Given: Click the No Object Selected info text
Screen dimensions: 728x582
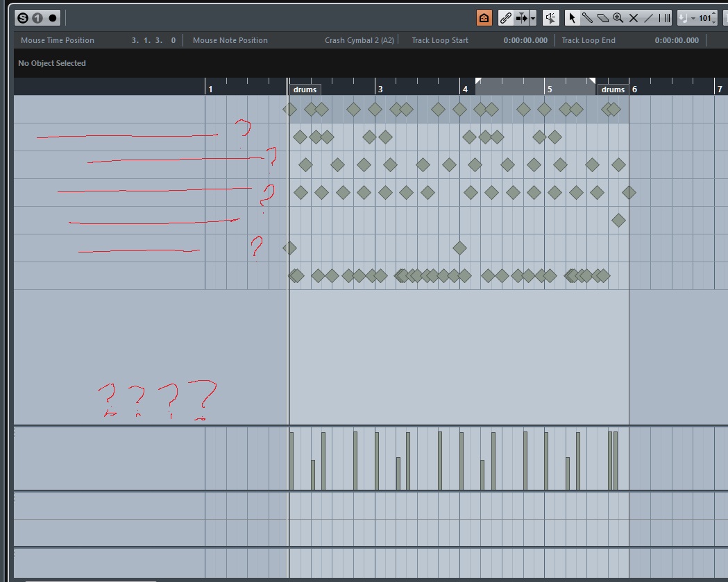Looking at the screenshot, I should (x=52, y=63).
